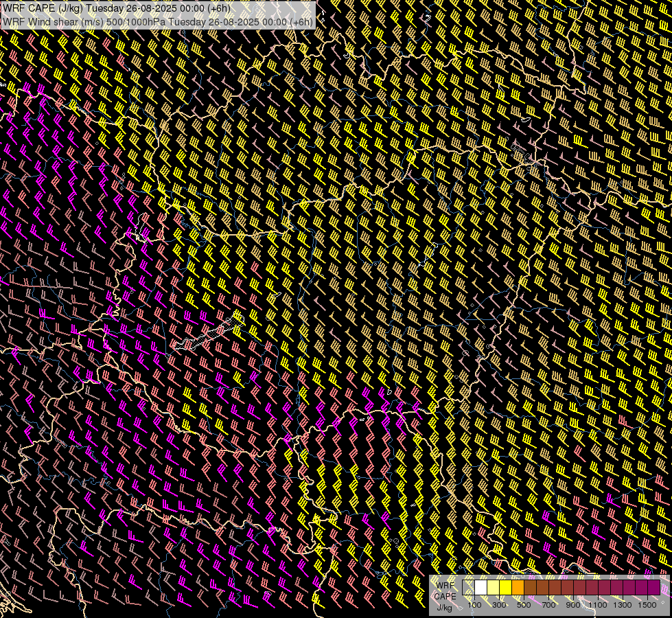Click the 300 legend tick label
This screenshot has height=618, width=672.
click(x=499, y=605)
